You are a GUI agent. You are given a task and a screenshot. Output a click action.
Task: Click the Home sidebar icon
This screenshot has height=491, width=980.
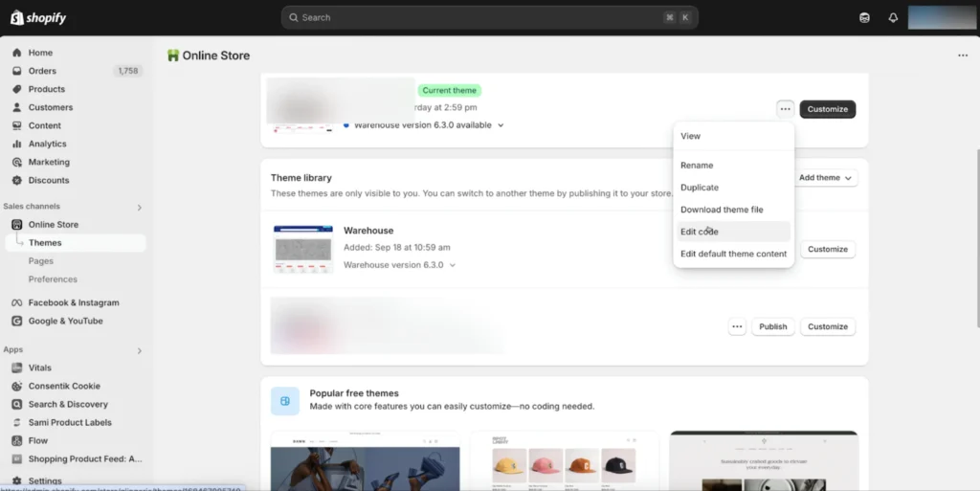click(x=17, y=53)
